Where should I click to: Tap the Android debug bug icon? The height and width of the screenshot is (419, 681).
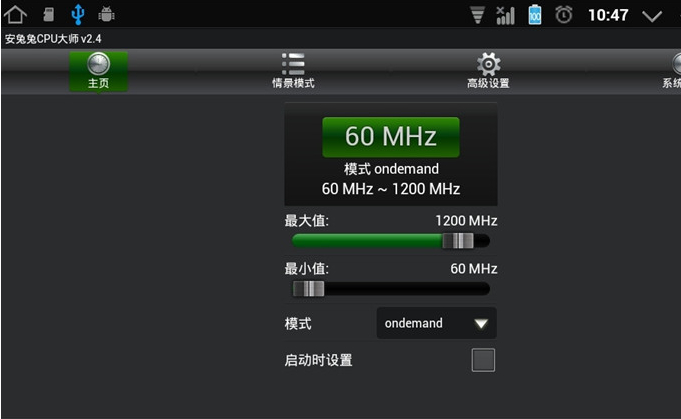point(106,14)
